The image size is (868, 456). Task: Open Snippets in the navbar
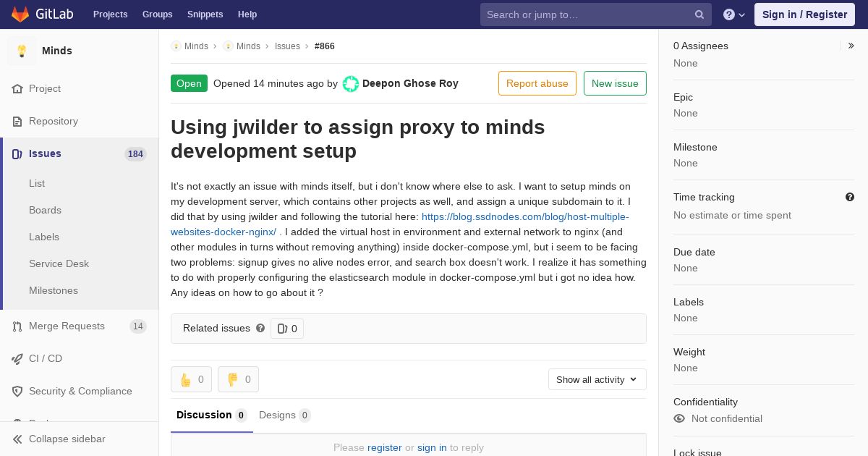205,14
